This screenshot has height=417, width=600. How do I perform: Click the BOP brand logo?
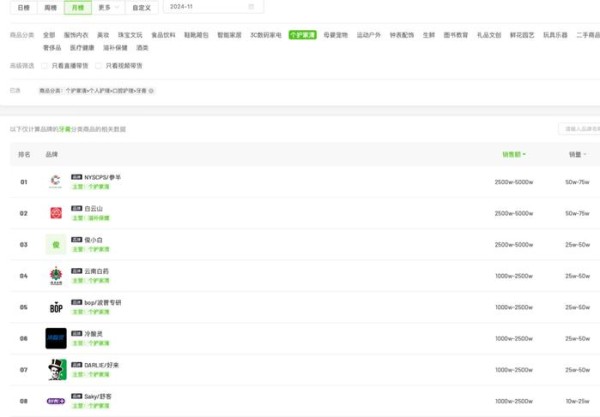click(x=56, y=307)
